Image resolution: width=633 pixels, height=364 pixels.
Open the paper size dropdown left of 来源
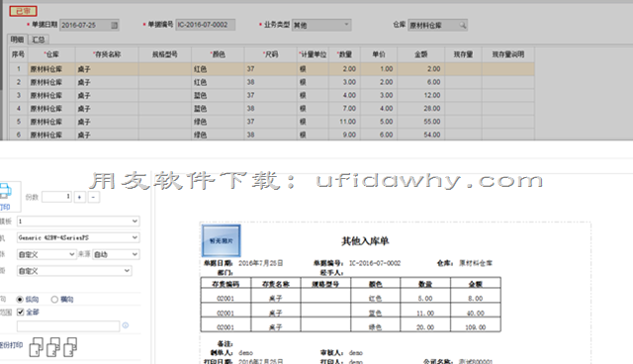tap(46, 254)
